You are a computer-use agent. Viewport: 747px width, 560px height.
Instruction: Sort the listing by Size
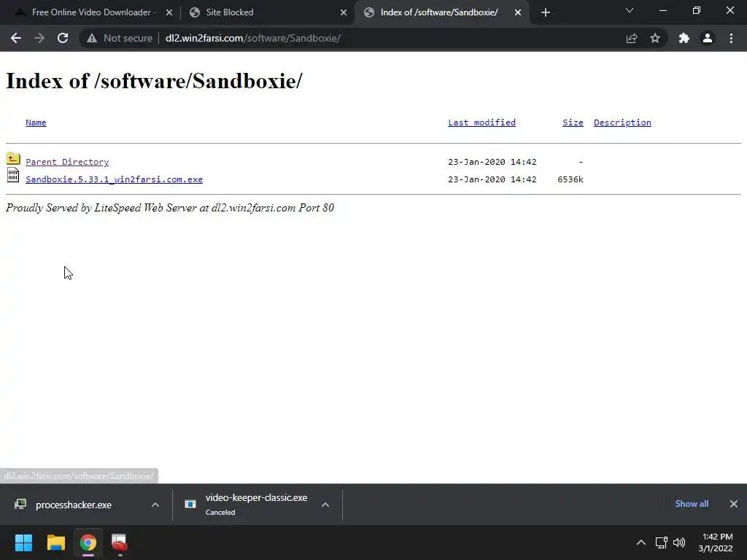pos(573,122)
